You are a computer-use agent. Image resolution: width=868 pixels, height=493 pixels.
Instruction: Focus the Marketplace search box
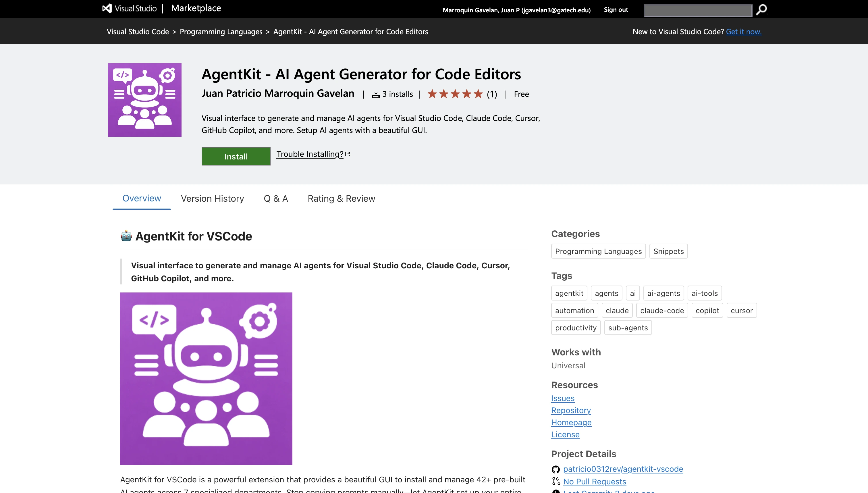click(x=698, y=10)
